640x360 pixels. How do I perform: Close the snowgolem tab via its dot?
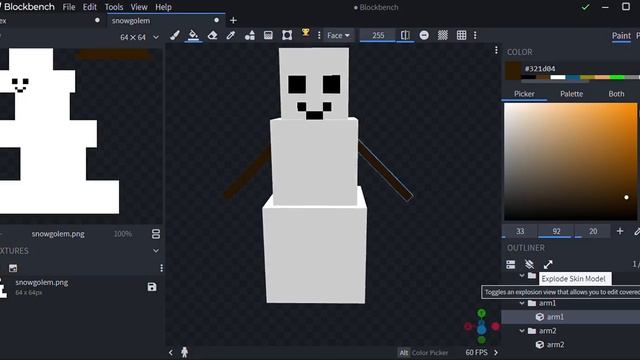coord(216,20)
